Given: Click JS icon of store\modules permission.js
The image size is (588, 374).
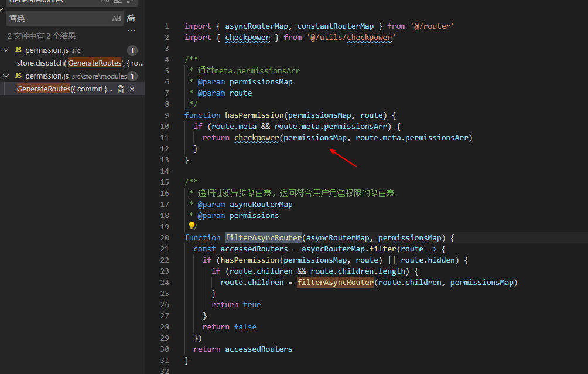Looking at the screenshot, I should 18,76.
